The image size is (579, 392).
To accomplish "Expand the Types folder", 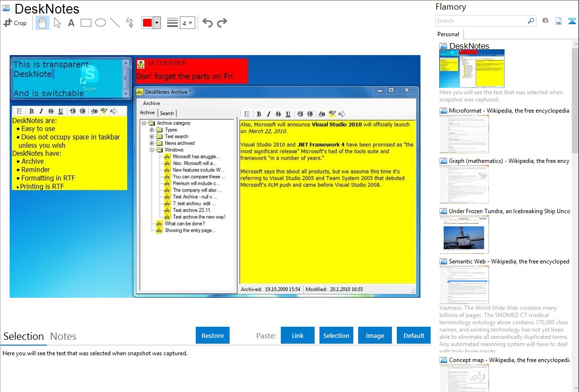I will click(x=152, y=130).
